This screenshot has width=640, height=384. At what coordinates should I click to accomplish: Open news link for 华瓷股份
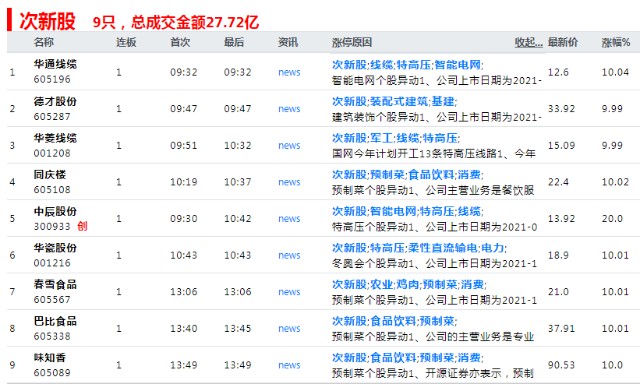[289, 255]
